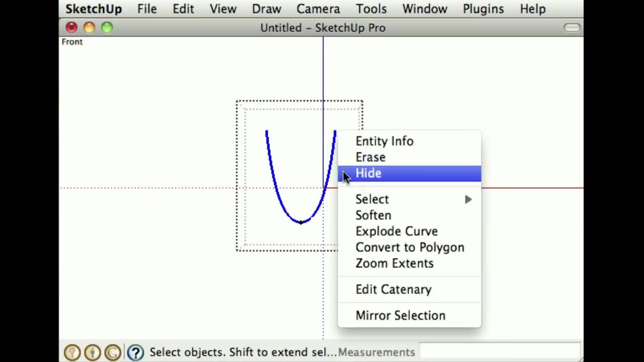
Task: Click the G sign-in status icon
Action: pyautogui.click(x=113, y=352)
